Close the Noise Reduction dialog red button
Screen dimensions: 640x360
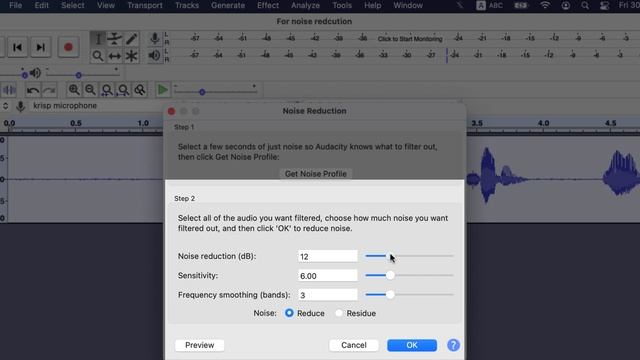point(171,111)
